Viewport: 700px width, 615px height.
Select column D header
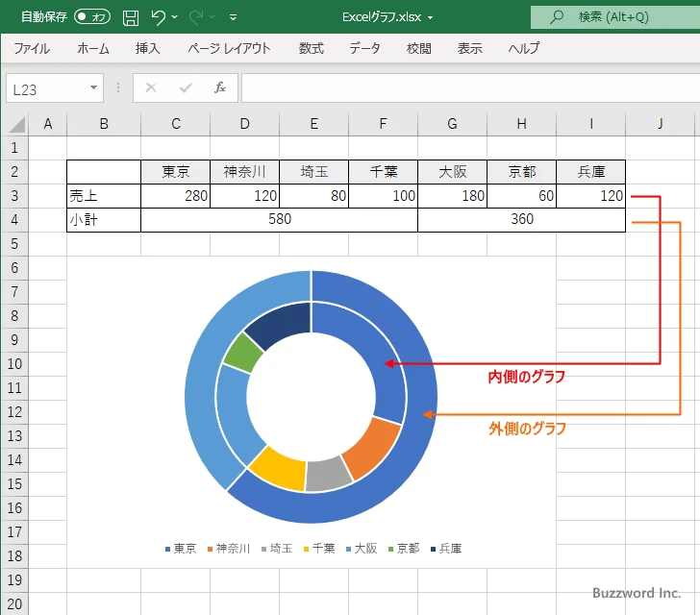coord(244,124)
